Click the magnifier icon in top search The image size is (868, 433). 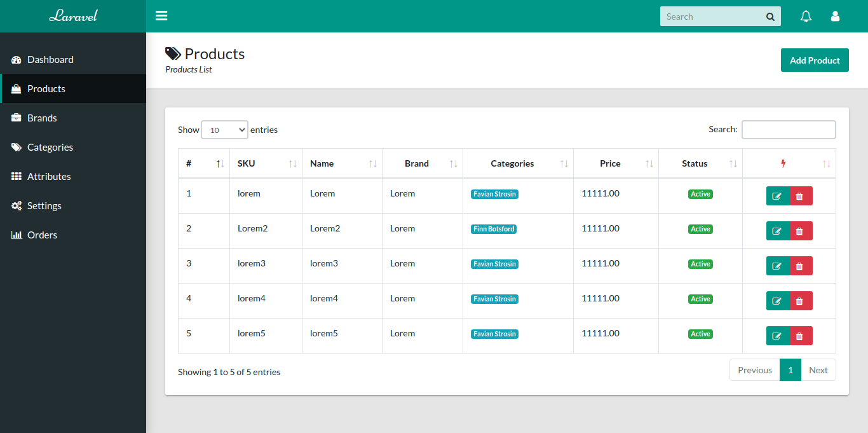tap(770, 17)
